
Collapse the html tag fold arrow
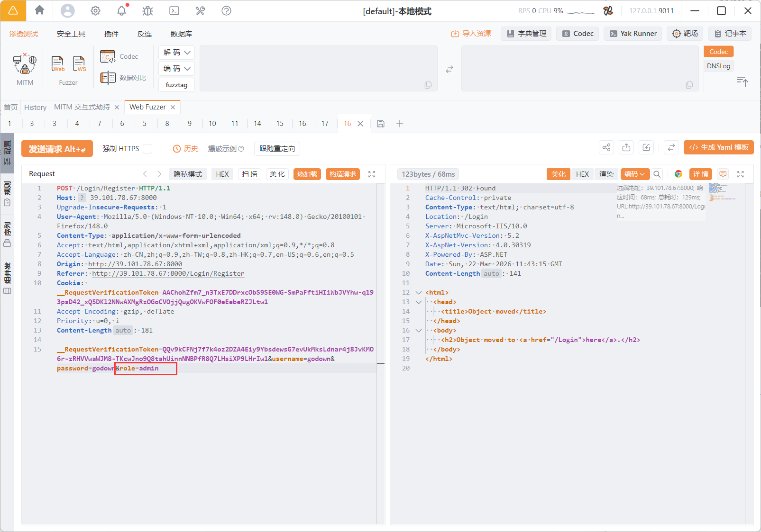(x=418, y=293)
